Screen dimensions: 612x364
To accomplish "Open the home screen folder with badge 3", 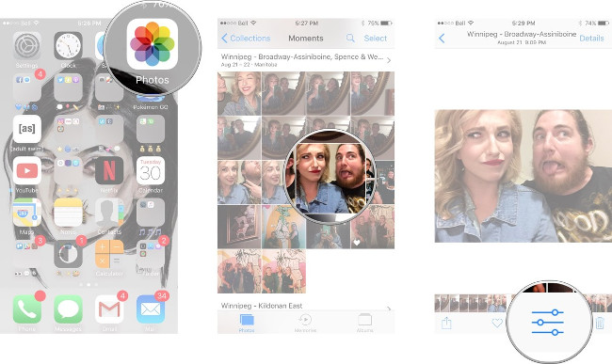I will click(x=27, y=254).
